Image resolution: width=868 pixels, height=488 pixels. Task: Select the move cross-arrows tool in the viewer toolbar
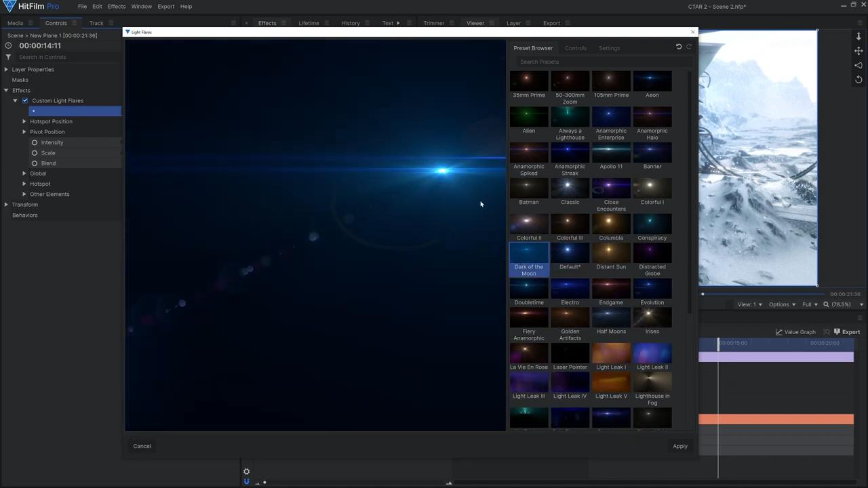859,51
